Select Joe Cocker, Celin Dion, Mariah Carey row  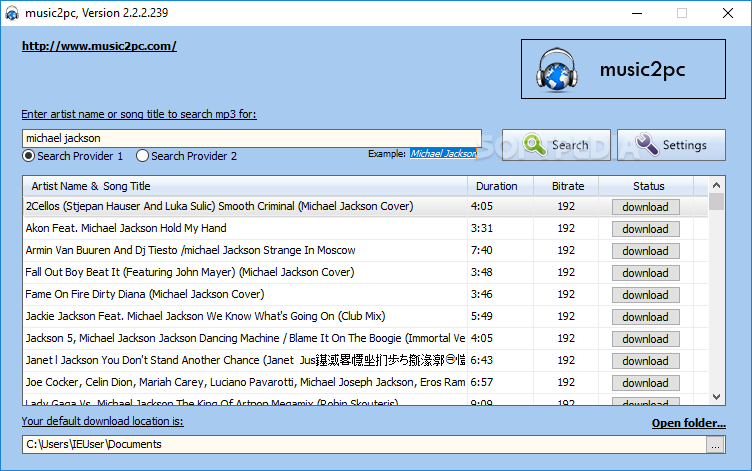pos(365,383)
